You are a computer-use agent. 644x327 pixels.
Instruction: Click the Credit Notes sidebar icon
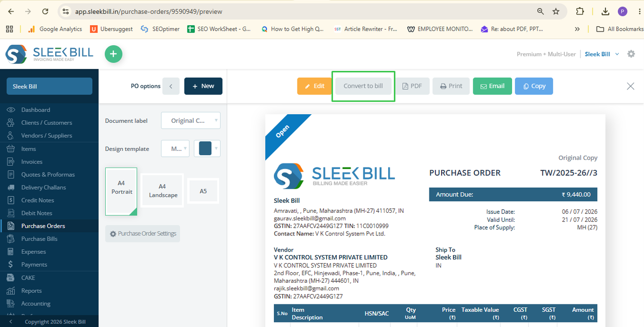(11, 200)
